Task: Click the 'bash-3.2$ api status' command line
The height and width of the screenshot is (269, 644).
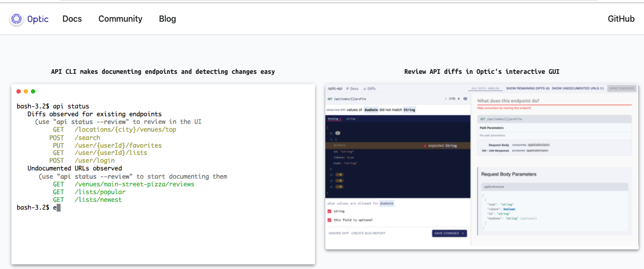Action: pyautogui.click(x=53, y=106)
